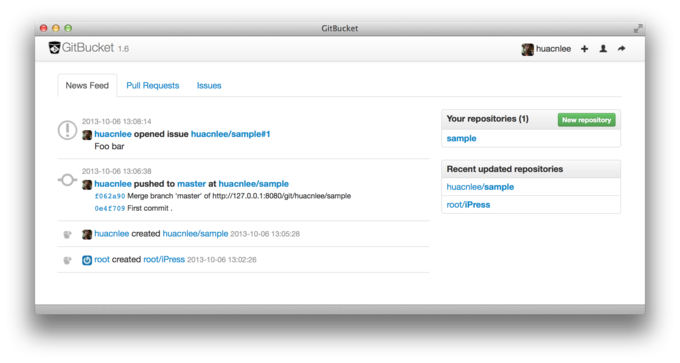Open sample under Your repositories
Image resolution: width=680 pixels, height=363 pixels.
(x=461, y=138)
